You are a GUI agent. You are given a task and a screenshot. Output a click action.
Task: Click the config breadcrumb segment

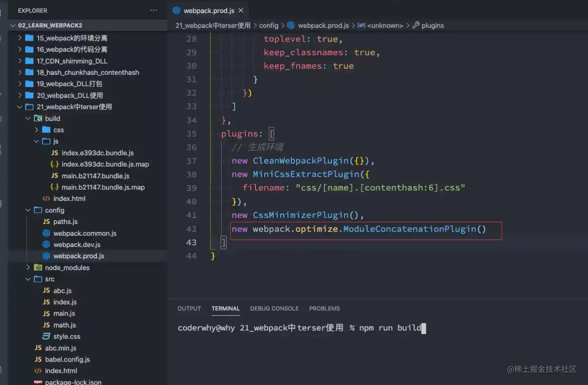click(x=269, y=25)
